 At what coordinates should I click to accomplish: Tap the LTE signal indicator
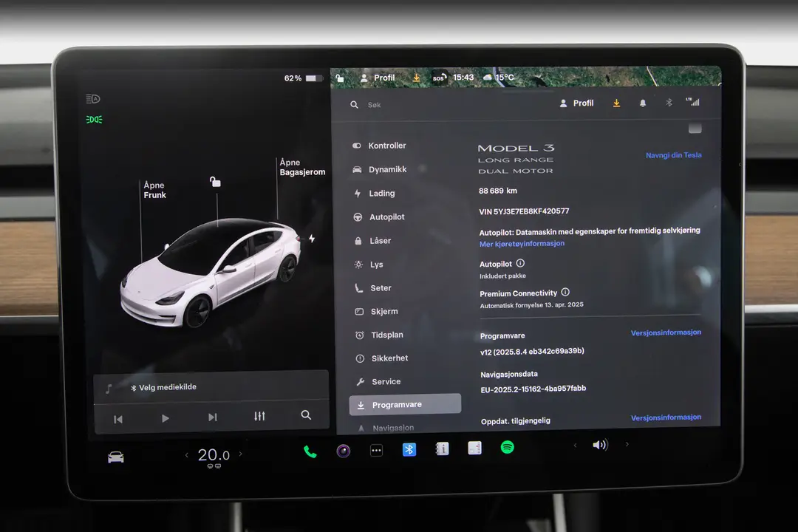tap(692, 102)
